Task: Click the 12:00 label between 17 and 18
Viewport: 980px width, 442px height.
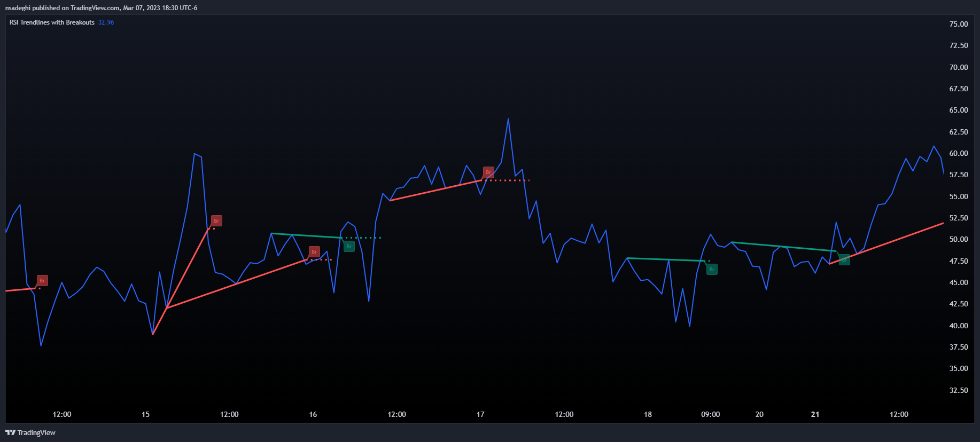Action: pos(564,414)
